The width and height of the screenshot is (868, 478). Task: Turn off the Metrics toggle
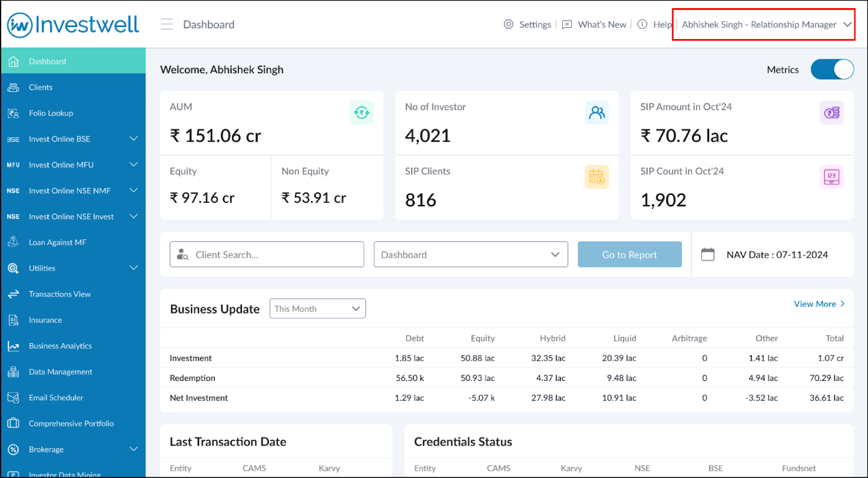pos(832,69)
